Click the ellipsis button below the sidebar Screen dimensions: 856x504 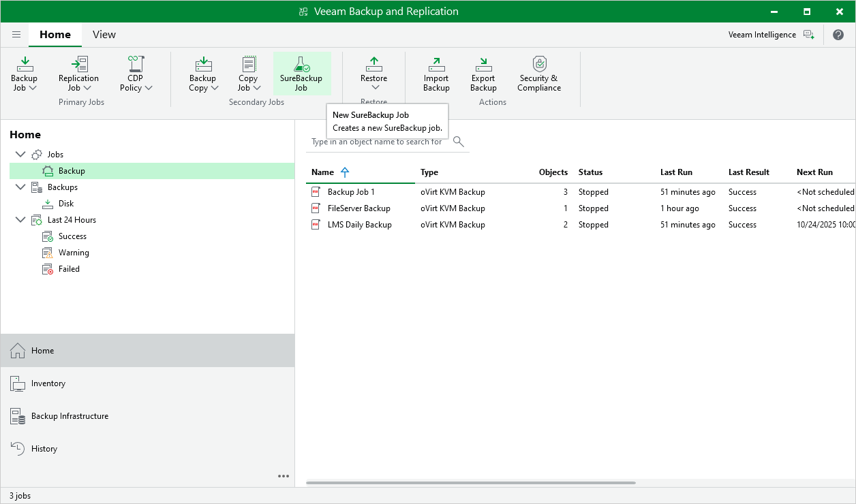283,476
